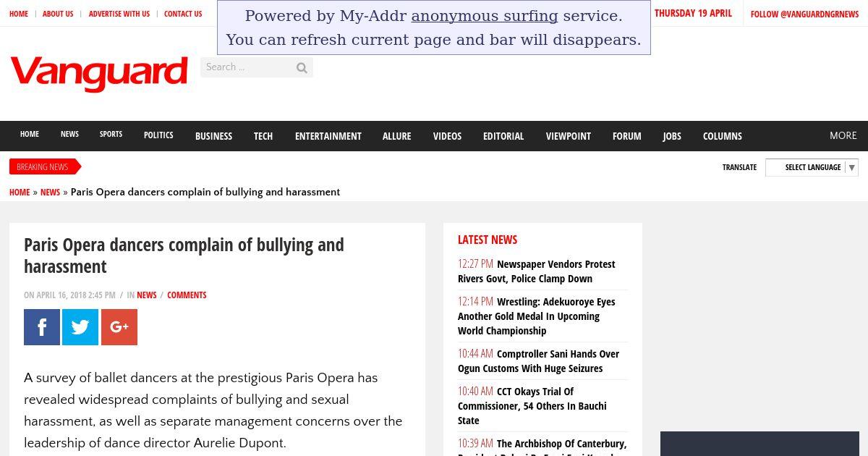The width and height of the screenshot is (868, 456).
Task: Go to POLITICS section
Action: 158,135
